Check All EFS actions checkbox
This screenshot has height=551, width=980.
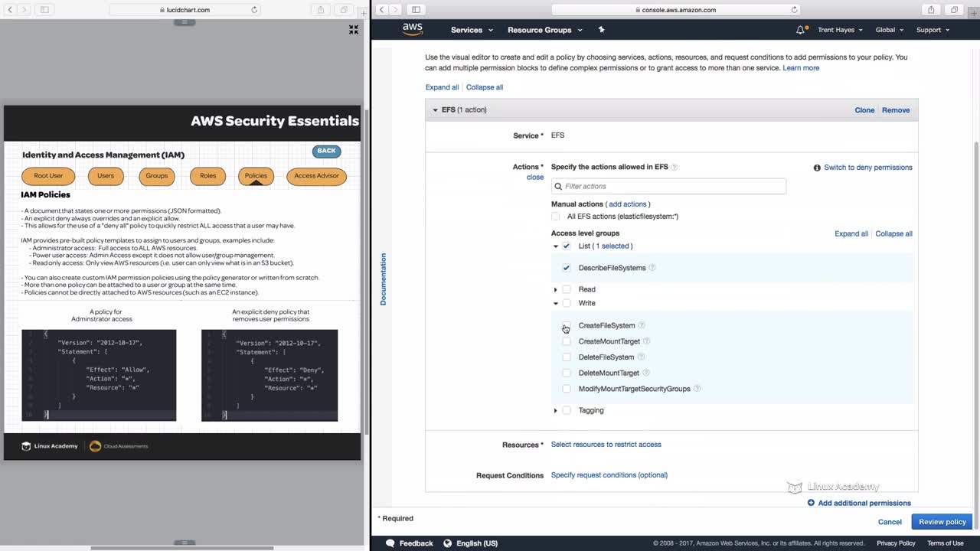(x=556, y=217)
